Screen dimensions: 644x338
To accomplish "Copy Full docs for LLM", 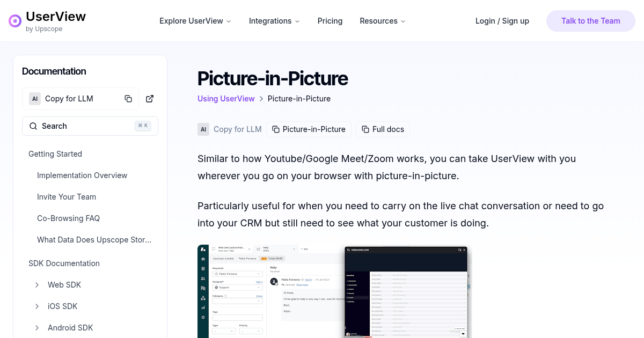I will click(383, 129).
